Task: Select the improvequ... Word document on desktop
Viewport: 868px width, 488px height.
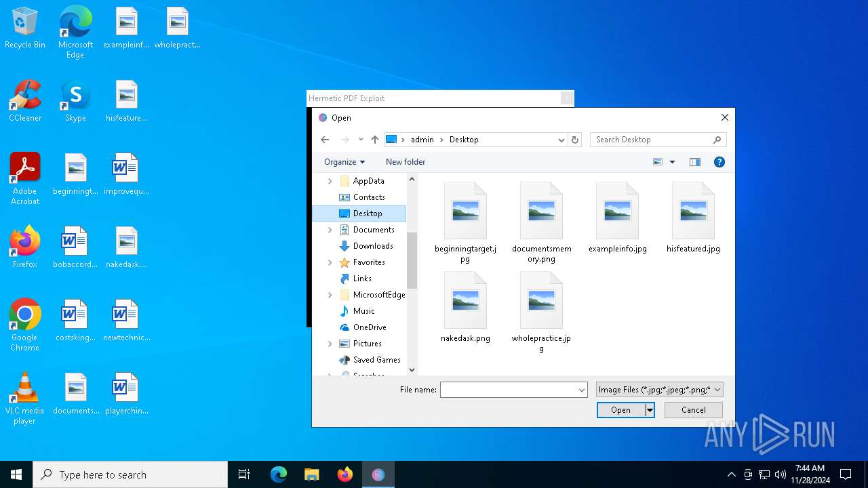Action: tap(126, 174)
